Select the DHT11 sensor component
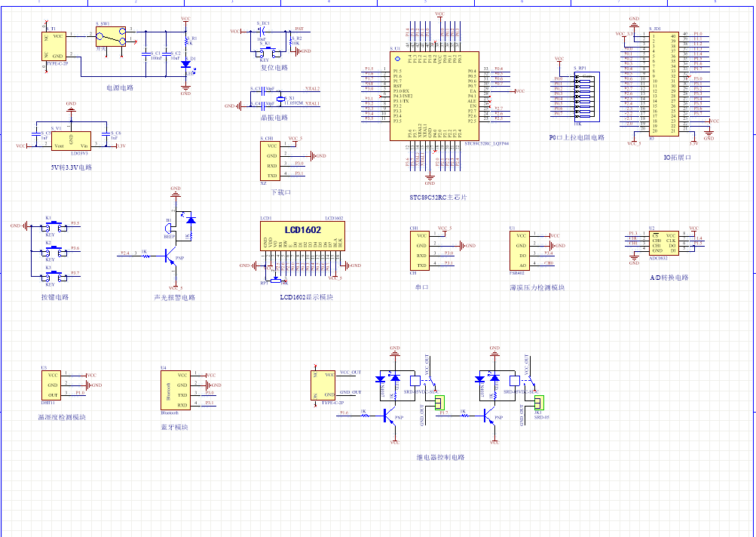The height and width of the screenshot is (537, 756). click(52, 385)
